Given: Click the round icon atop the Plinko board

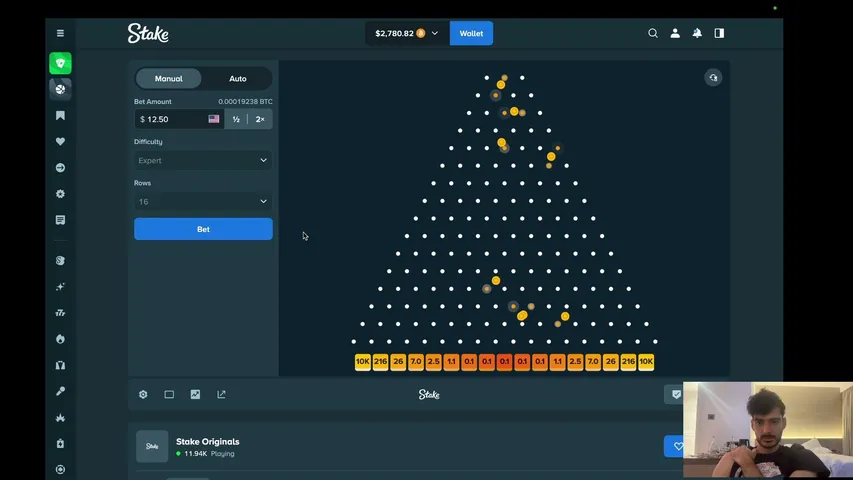Looking at the screenshot, I should click(x=713, y=78).
